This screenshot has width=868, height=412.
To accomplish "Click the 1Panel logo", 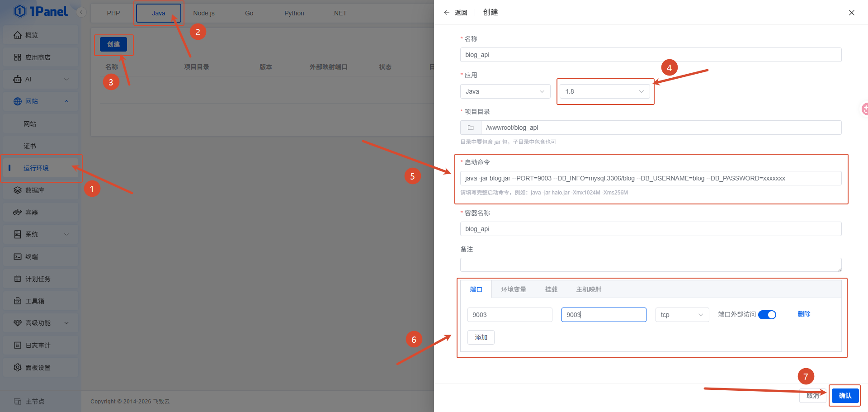I will 41,11.
